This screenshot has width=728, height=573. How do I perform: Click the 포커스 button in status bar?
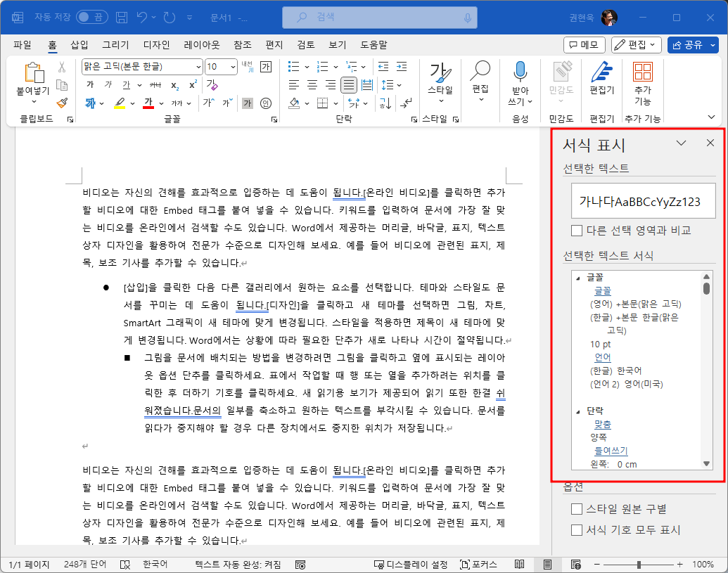point(479,564)
